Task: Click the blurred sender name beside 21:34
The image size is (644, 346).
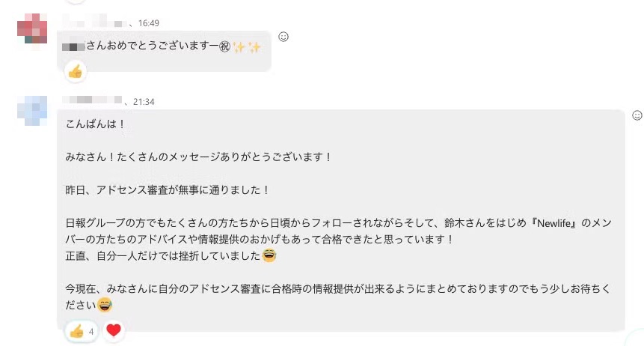Action: tap(96, 100)
